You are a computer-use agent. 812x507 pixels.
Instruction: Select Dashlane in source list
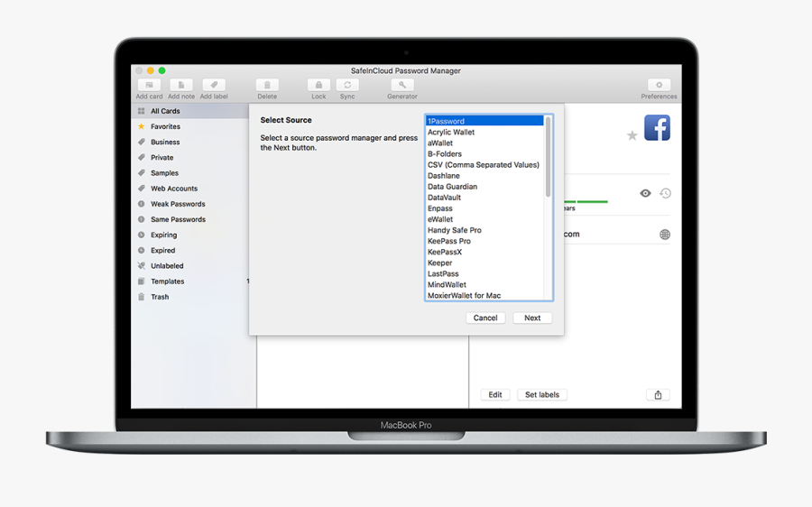pos(484,176)
